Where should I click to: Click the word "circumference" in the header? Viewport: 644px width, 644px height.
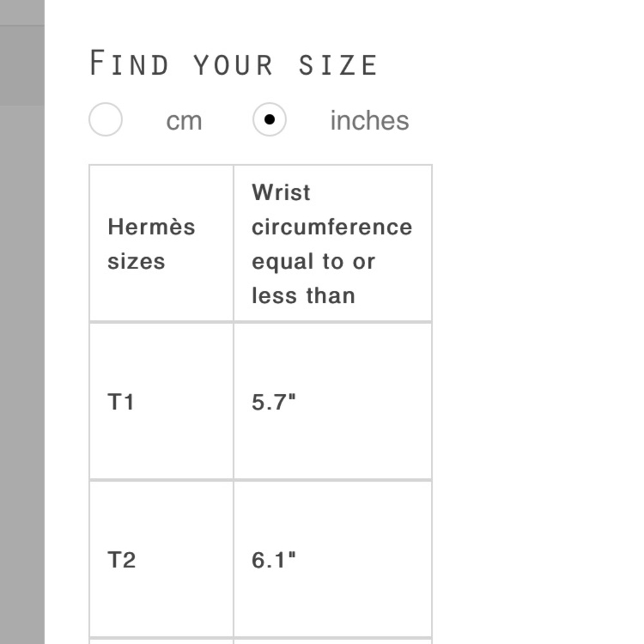pyautogui.click(x=332, y=227)
